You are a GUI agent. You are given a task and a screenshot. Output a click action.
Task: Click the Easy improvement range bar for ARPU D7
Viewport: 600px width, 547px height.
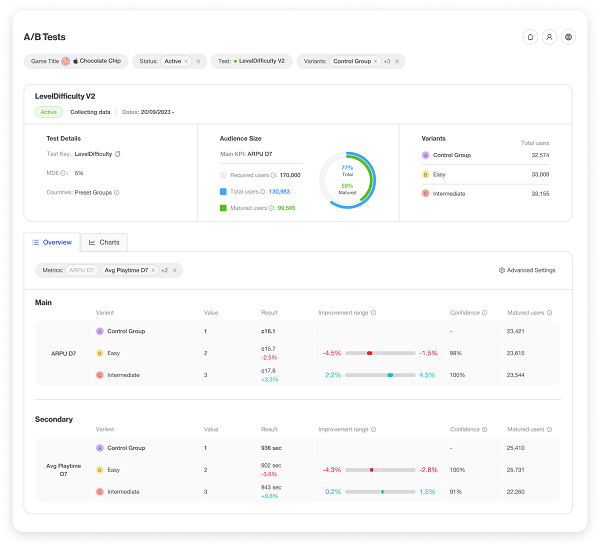pos(380,353)
